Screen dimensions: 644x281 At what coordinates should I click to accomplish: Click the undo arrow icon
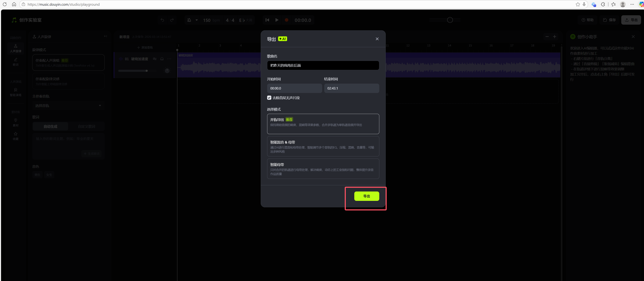pyautogui.click(x=162, y=20)
